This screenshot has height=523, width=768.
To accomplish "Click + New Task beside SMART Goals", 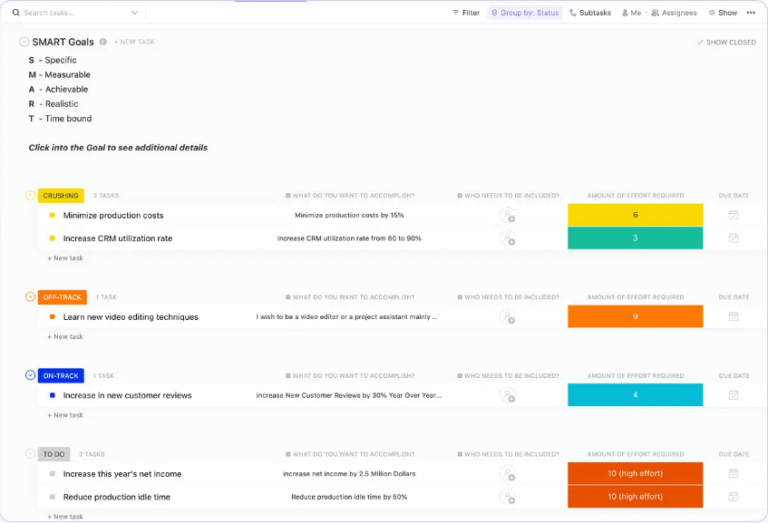I will (134, 42).
